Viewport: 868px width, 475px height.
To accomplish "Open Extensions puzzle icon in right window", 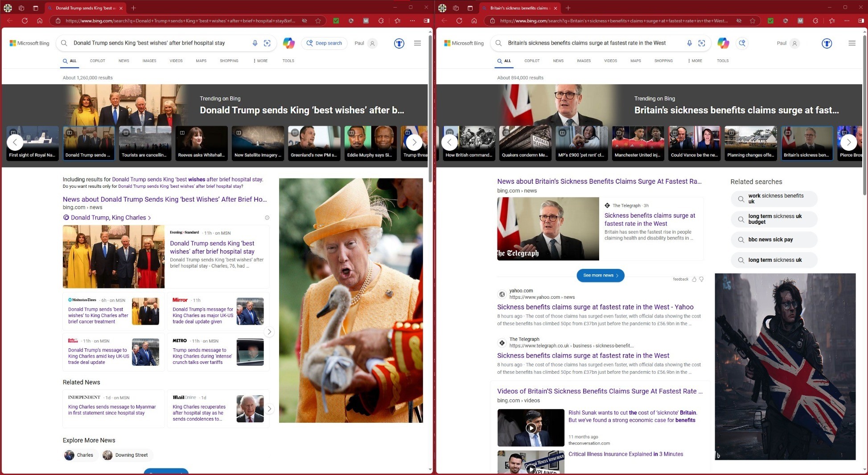I will (x=815, y=21).
